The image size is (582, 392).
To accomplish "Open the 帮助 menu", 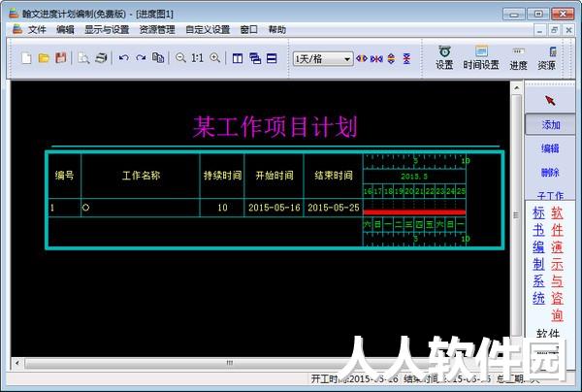I will click(277, 30).
